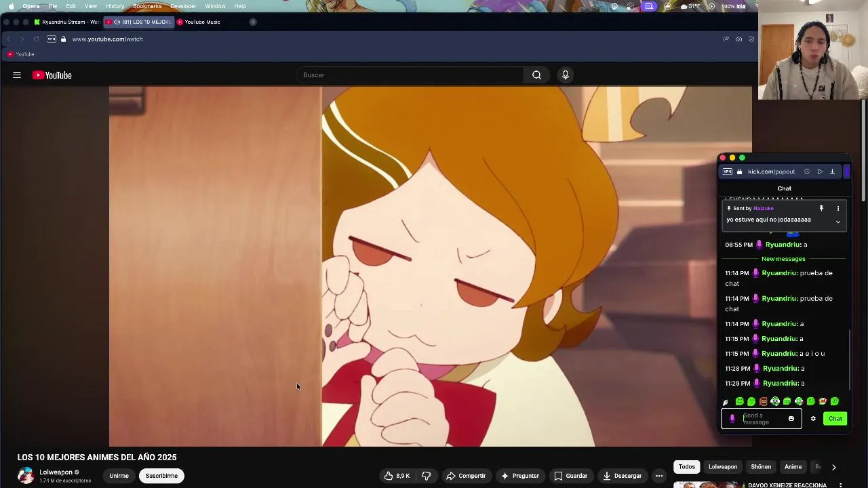Open the Bookmarks menu
Viewport: 868px width, 488px height.
click(x=147, y=6)
